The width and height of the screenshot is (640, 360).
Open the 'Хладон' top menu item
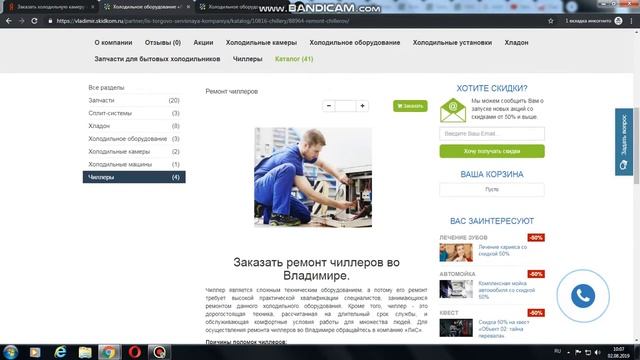coord(516,42)
